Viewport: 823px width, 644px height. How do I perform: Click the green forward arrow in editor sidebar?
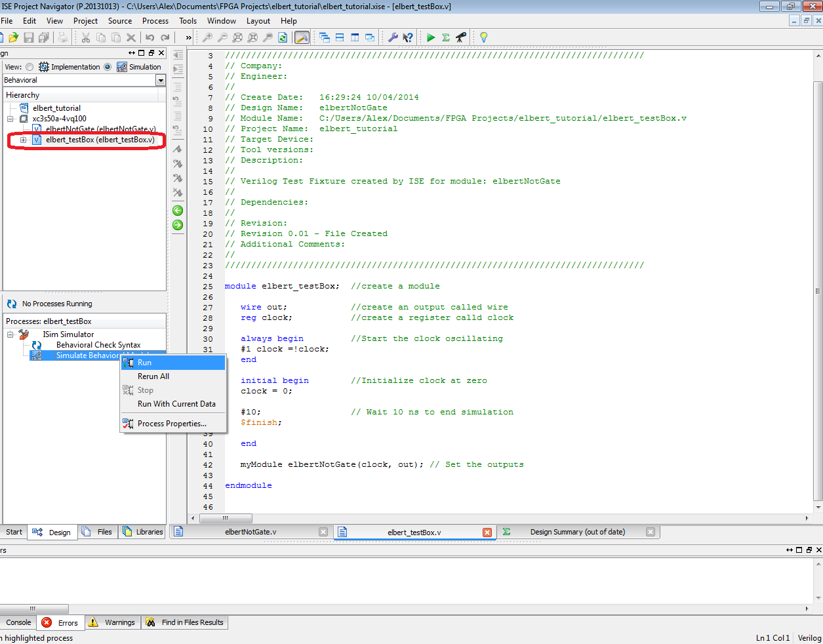pyautogui.click(x=178, y=225)
